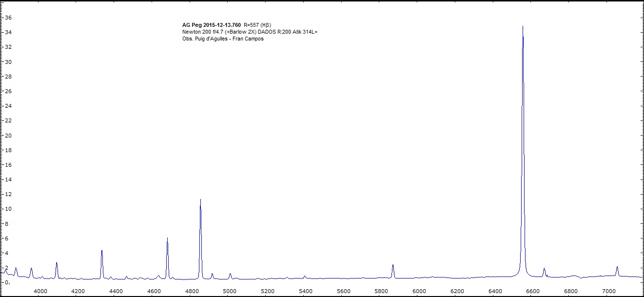The image size is (644, 297).
Task: Click the 20 y-axis intensity label
Action: click(8, 136)
